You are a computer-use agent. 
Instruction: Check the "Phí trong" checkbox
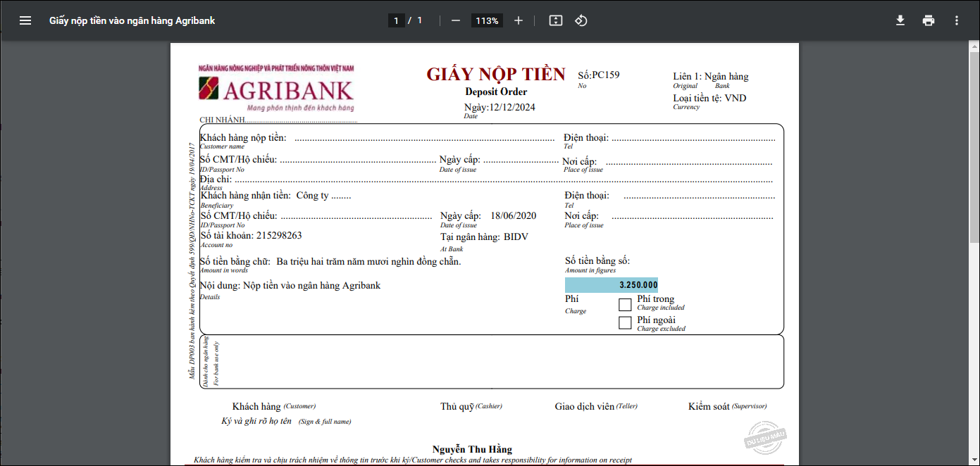tap(625, 305)
